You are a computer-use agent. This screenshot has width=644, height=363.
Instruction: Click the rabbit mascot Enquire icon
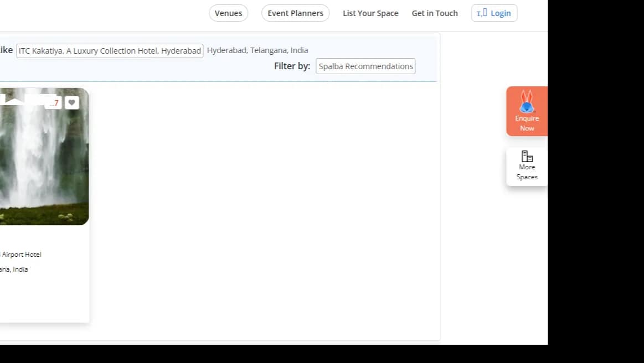(x=527, y=101)
